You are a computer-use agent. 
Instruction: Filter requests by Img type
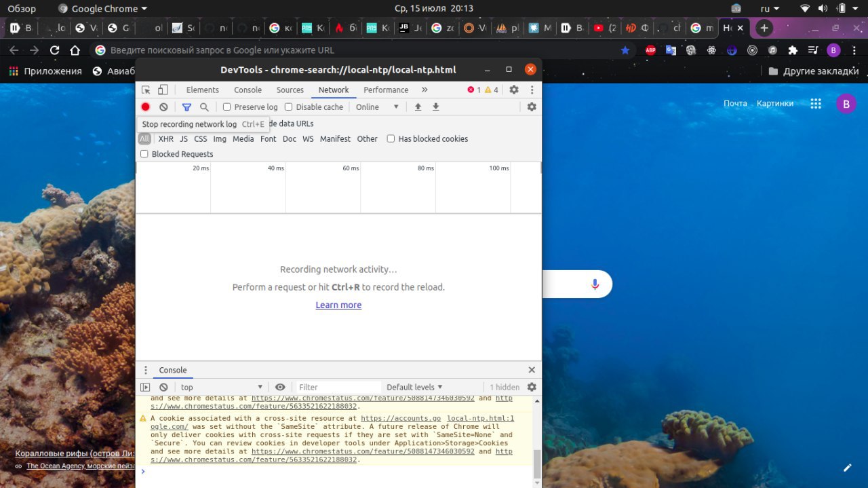coord(220,139)
